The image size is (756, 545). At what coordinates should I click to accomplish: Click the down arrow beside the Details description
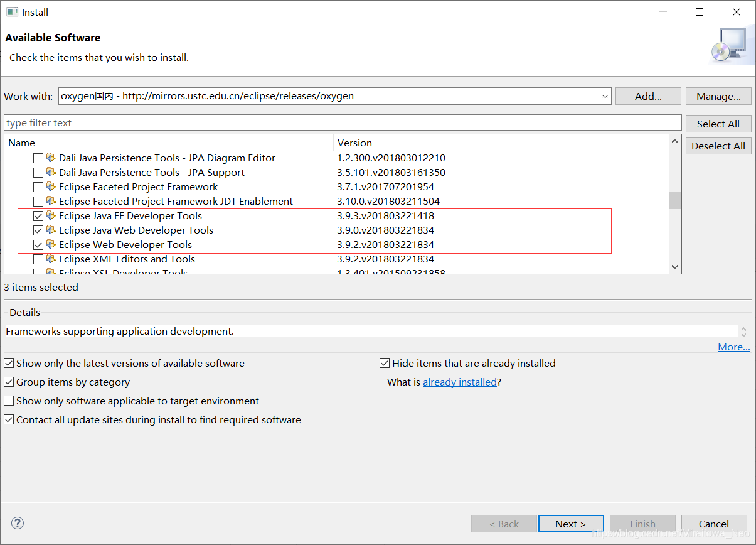743,335
